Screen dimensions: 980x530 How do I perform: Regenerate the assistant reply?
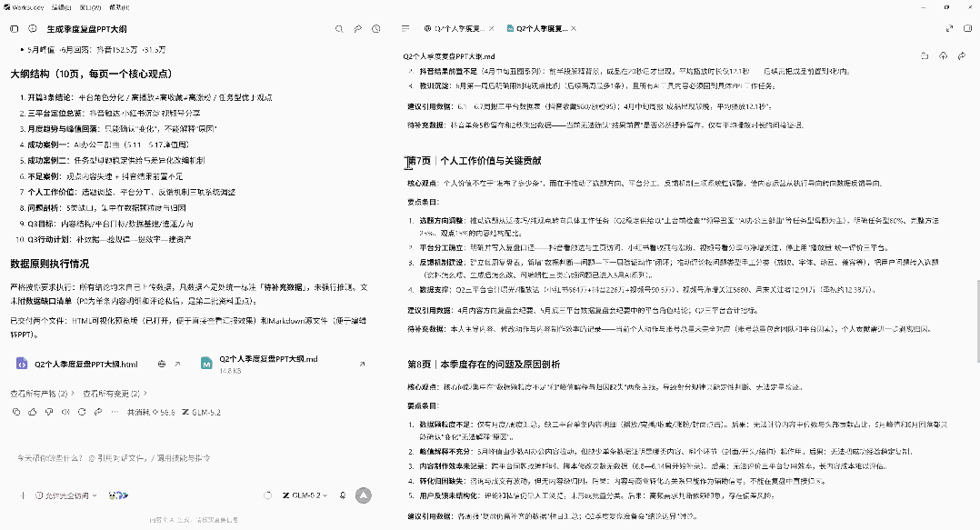tap(82, 412)
